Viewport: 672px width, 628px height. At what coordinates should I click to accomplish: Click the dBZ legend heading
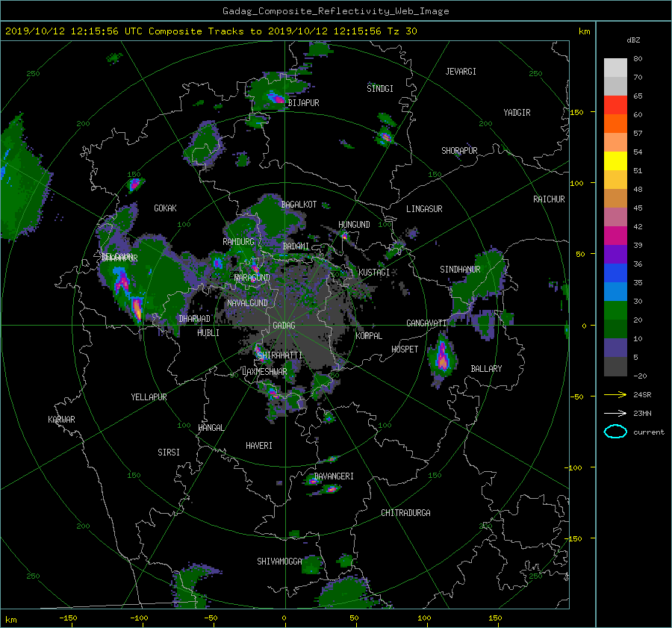point(633,40)
